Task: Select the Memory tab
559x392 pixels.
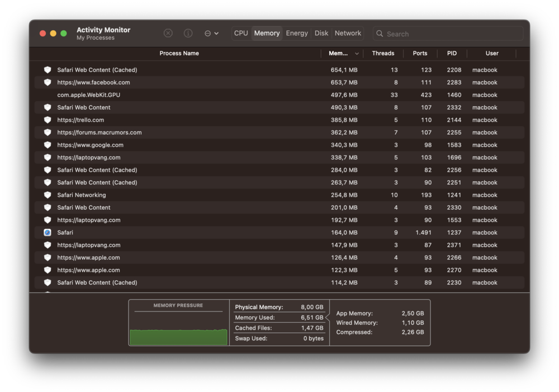Action: (267, 33)
